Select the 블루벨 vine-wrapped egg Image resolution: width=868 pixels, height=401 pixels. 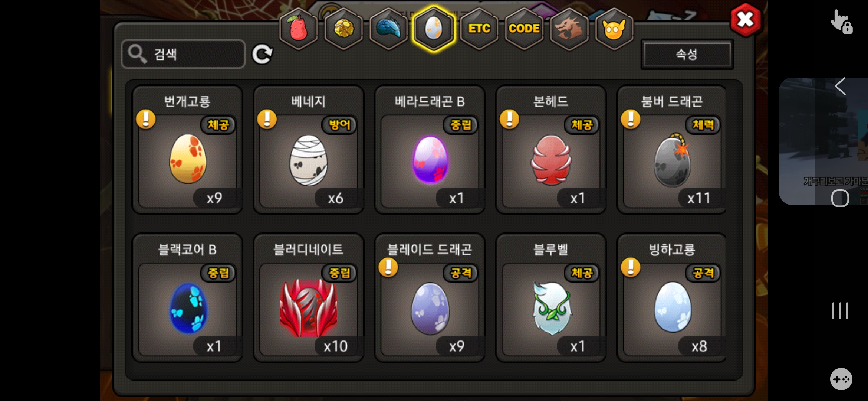click(551, 298)
